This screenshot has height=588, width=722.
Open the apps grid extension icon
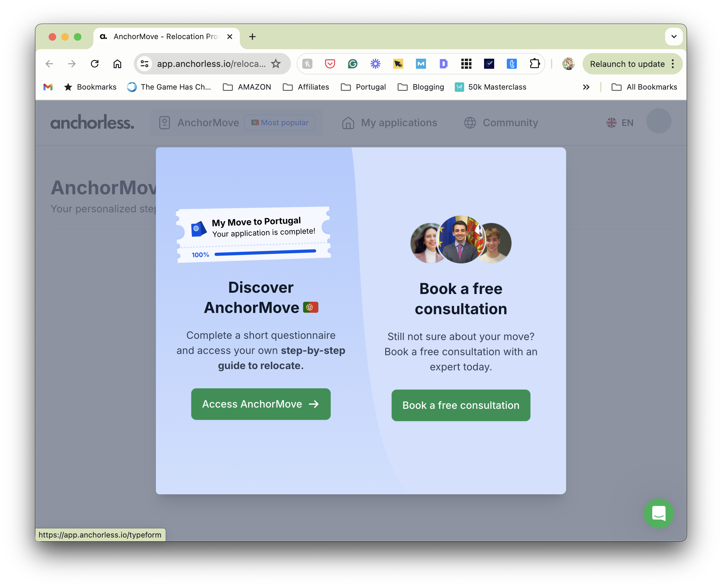point(466,64)
